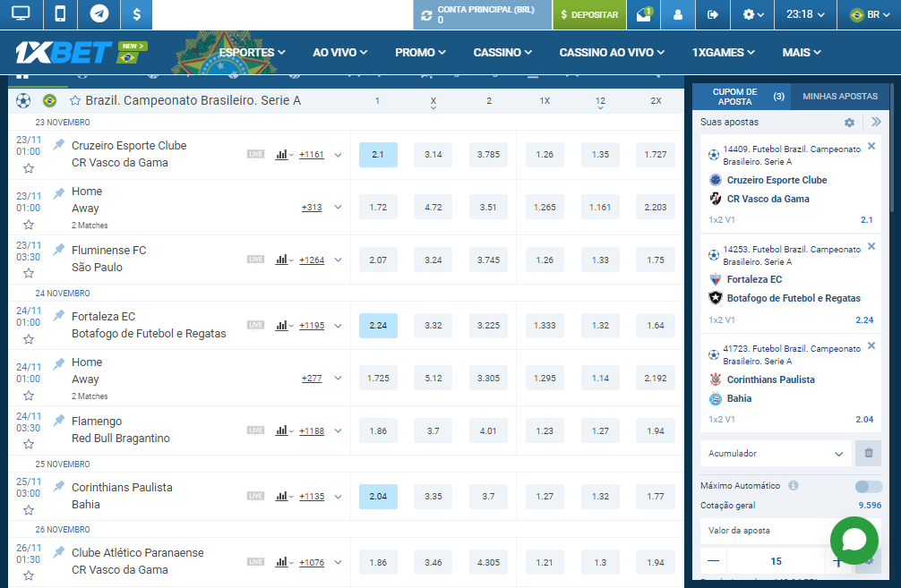This screenshot has width=901, height=588.
Task: Open +1188 additional markets link
Action: pyautogui.click(x=312, y=431)
